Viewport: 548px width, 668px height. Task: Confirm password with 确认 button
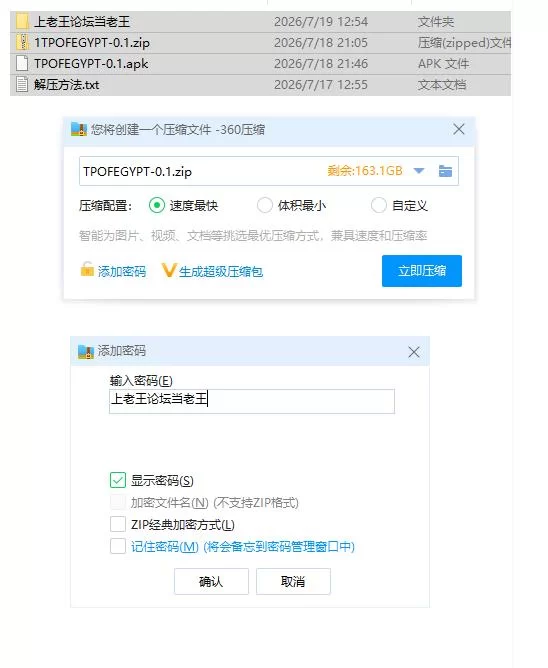[x=211, y=581]
